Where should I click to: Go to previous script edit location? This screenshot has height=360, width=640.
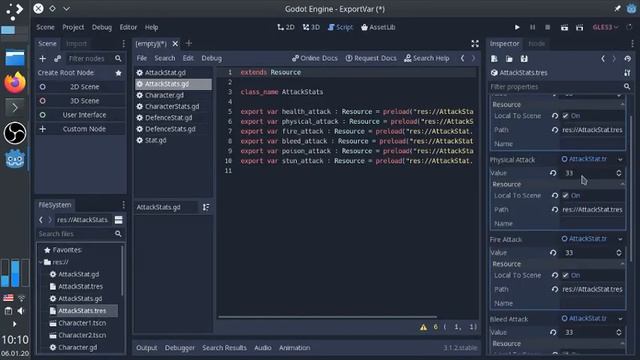[462, 58]
